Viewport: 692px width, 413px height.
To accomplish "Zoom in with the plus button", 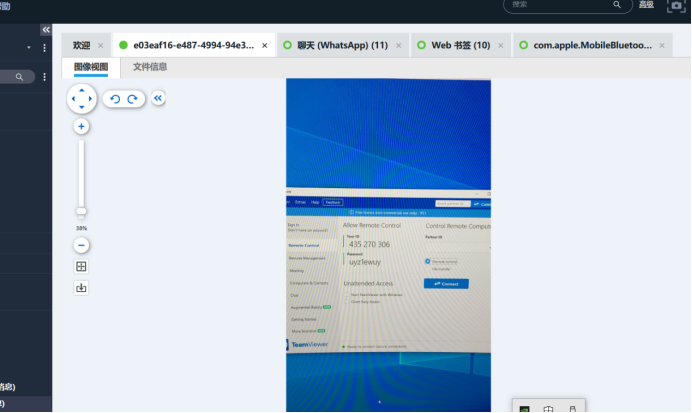I will point(81,127).
